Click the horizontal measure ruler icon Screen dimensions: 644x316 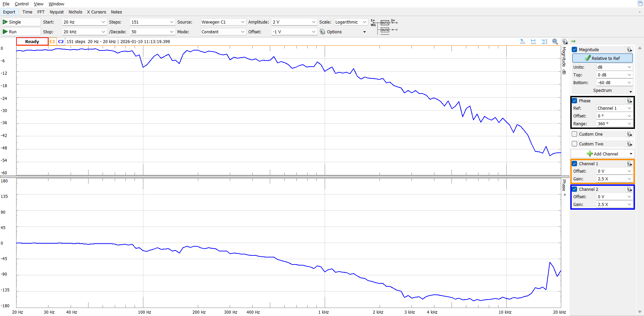coord(533,41)
